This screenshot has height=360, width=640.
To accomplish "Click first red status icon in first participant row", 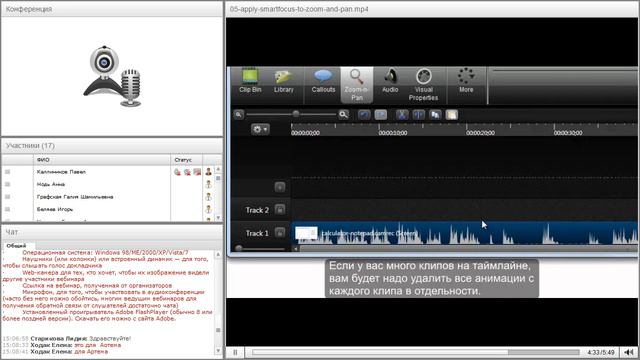I will click(x=177, y=172).
